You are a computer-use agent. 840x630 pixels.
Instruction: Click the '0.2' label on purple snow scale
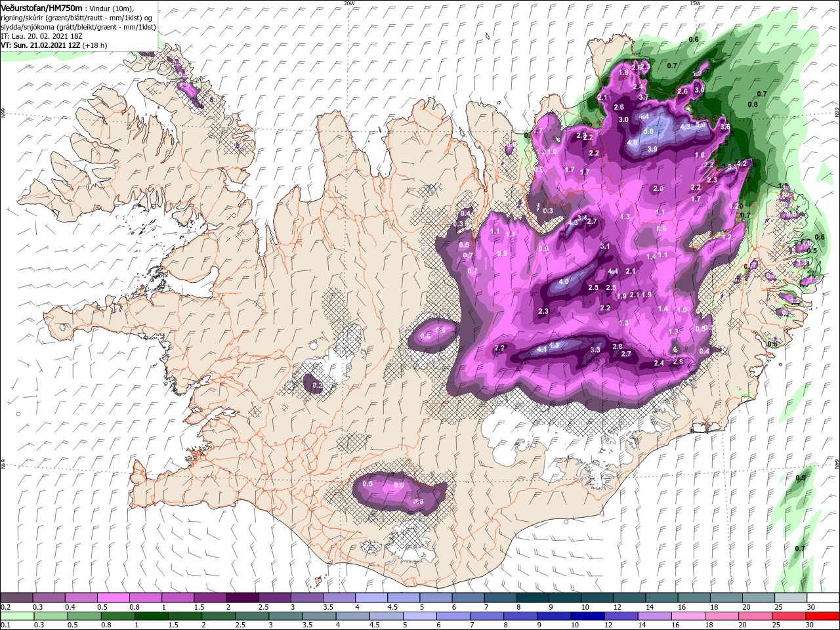tap(5, 607)
